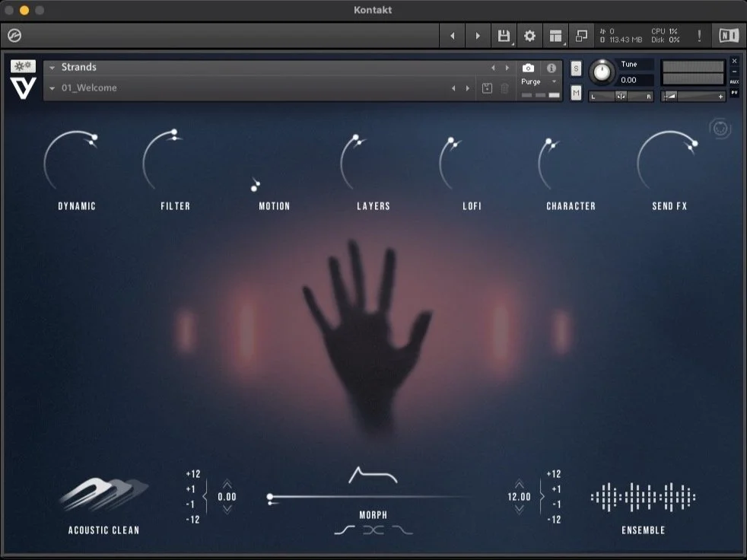Open the workspace layout panel icon
The image size is (747, 560).
pyautogui.click(x=555, y=36)
